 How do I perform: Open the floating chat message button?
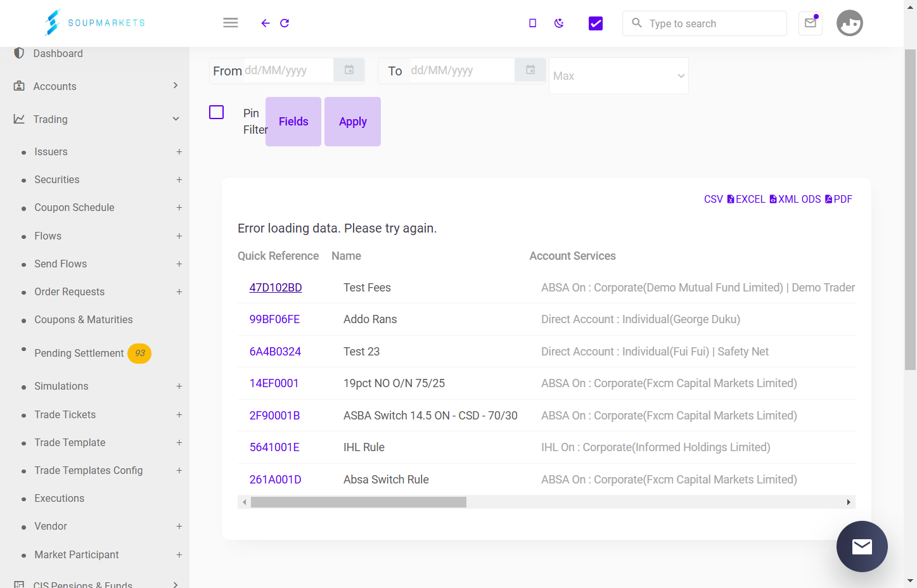(x=862, y=546)
